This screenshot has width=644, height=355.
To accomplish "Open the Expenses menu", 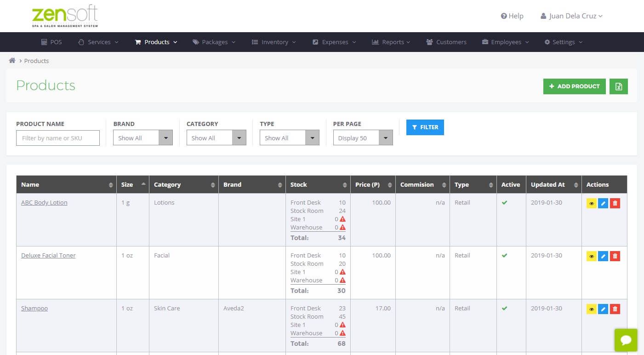I will click(334, 42).
